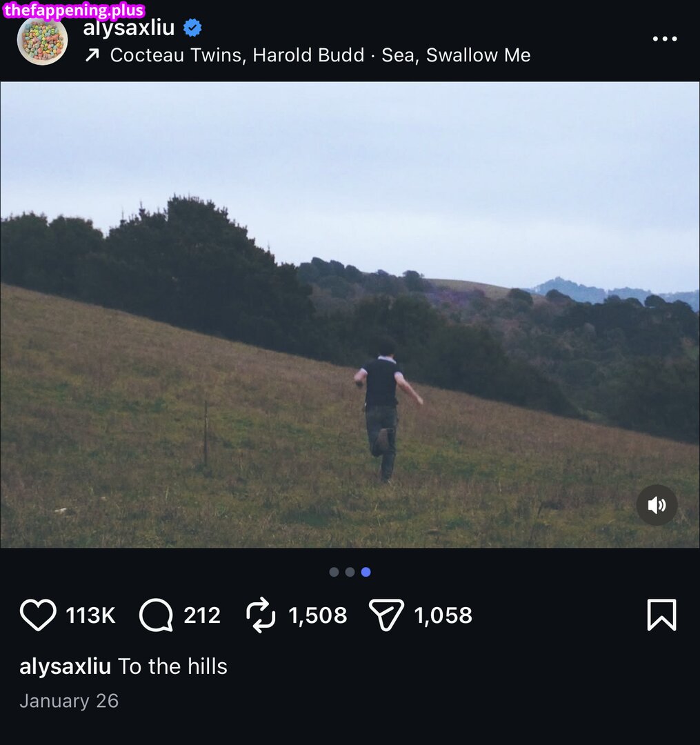The image size is (700, 745).
Task: Go to second carousel dot
Action: coord(350,572)
